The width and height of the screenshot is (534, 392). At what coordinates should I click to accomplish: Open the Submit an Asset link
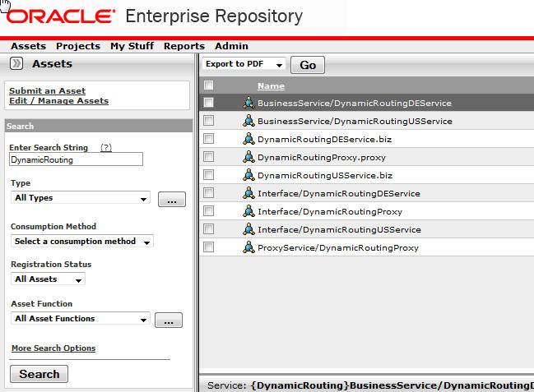point(48,91)
